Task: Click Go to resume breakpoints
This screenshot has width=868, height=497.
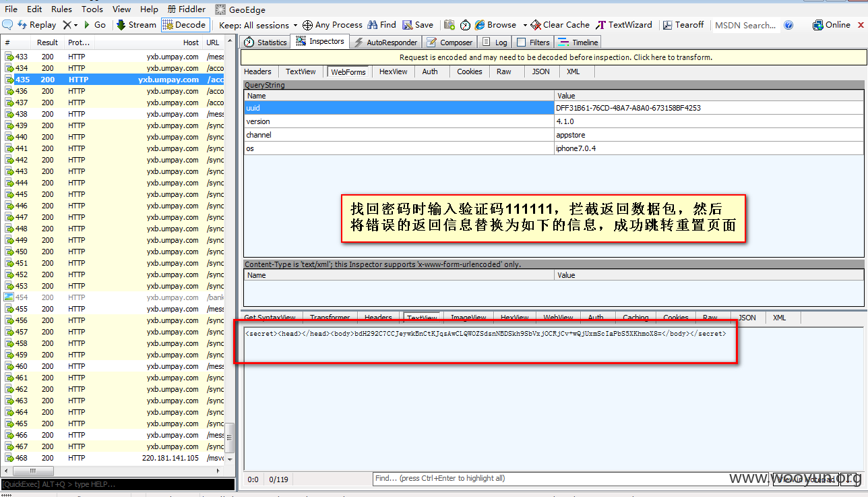Action: pyautogui.click(x=94, y=25)
